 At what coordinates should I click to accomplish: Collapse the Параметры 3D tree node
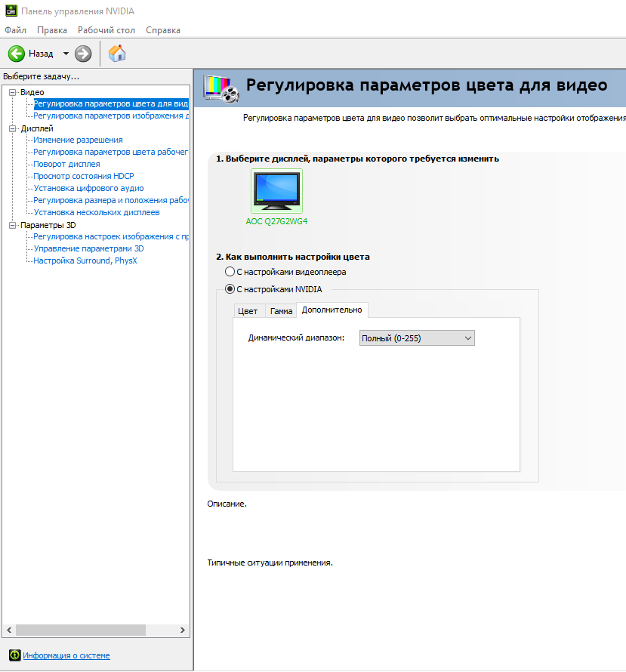pyautogui.click(x=12, y=225)
